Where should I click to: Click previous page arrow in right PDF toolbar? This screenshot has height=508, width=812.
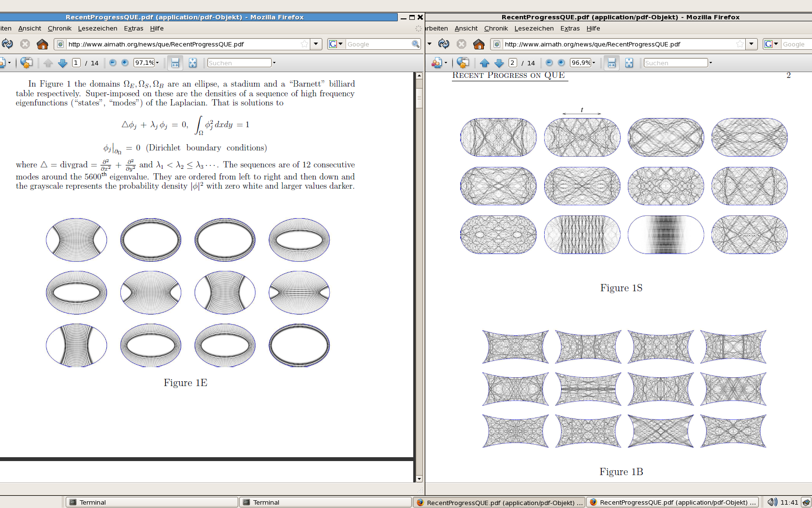[x=484, y=63]
